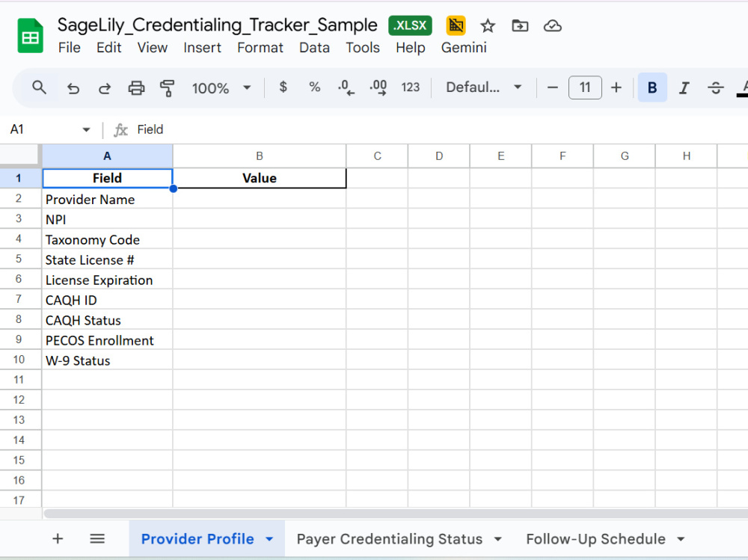Format as currency with dollar icon

[283, 87]
